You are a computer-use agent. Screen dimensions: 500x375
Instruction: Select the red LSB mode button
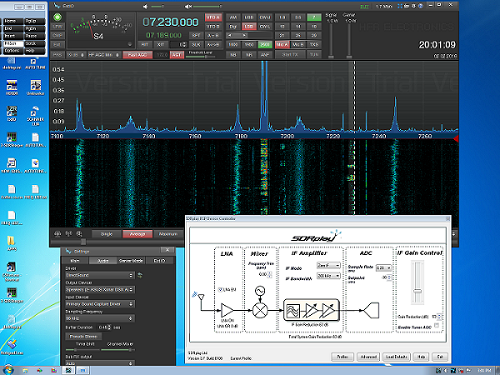point(249,26)
